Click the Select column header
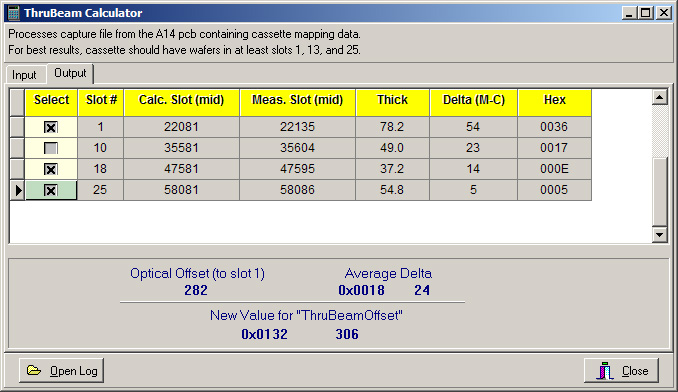This screenshot has width=678, height=392. (x=51, y=103)
